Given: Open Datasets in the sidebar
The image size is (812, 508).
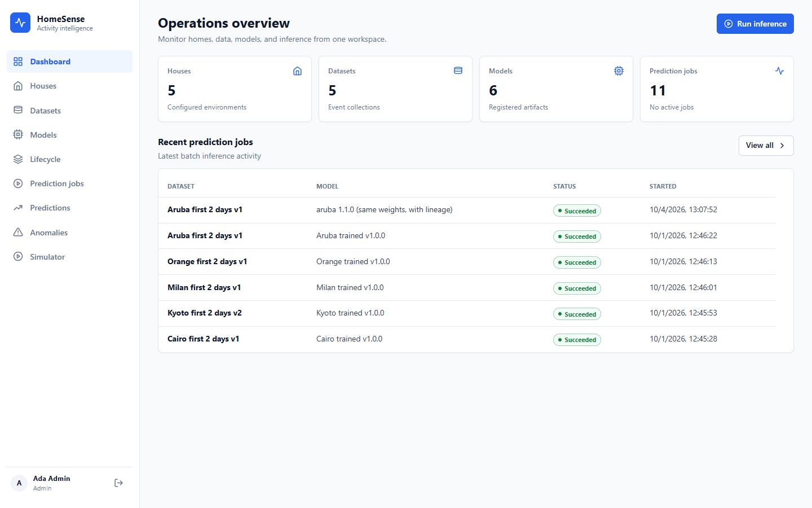Looking at the screenshot, I should [x=69, y=111].
